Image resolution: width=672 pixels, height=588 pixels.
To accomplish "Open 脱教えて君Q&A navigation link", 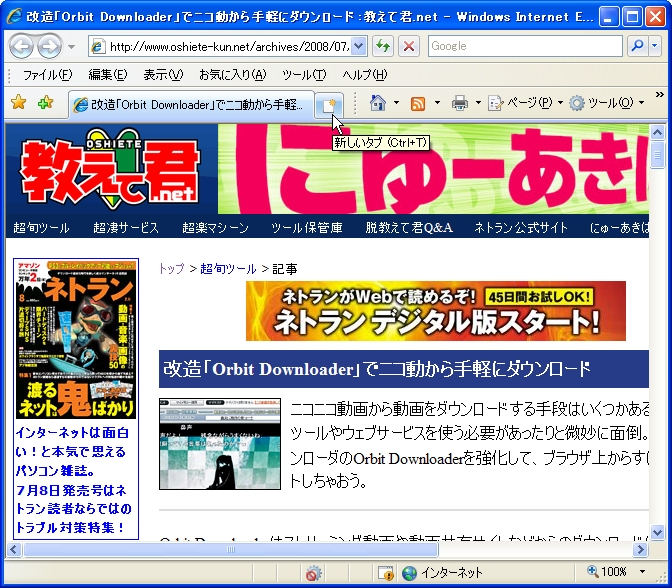I will 409,228.
